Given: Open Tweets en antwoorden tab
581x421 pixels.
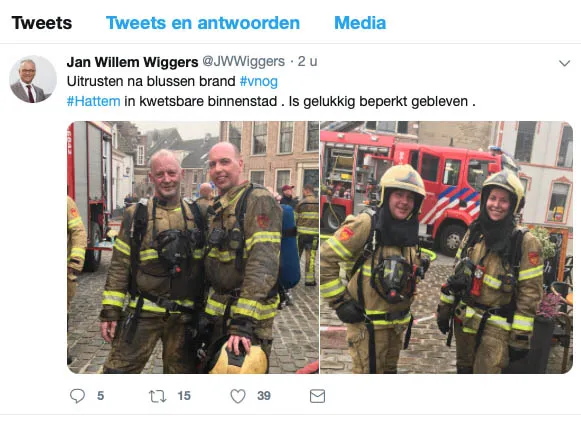Looking at the screenshot, I should pyautogui.click(x=203, y=23).
